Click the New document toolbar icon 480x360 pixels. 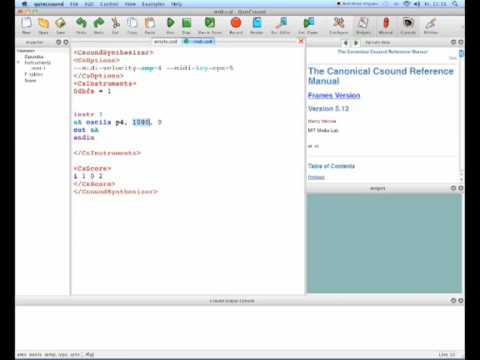click(x=26, y=25)
